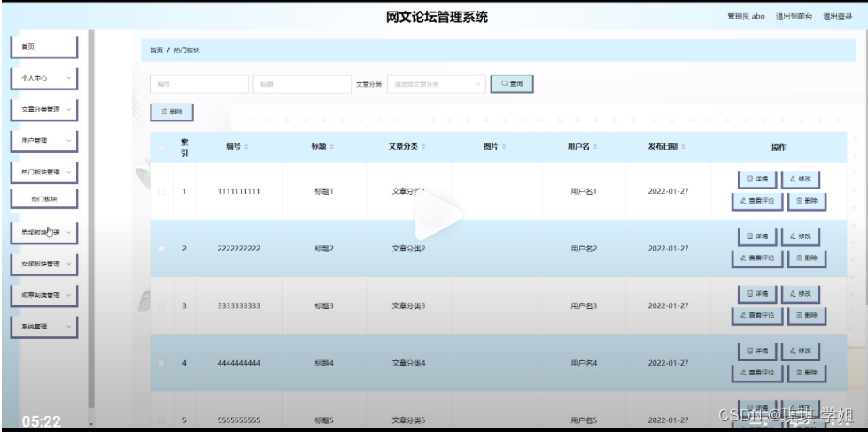Sort table by 标题 column arrows

point(331,147)
